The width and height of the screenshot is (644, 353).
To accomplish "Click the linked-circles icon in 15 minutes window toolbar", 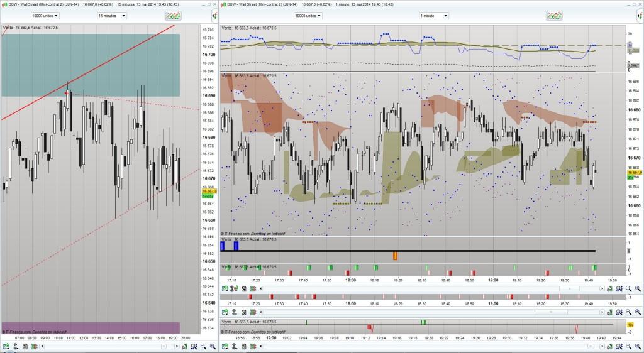I will coord(16,347).
